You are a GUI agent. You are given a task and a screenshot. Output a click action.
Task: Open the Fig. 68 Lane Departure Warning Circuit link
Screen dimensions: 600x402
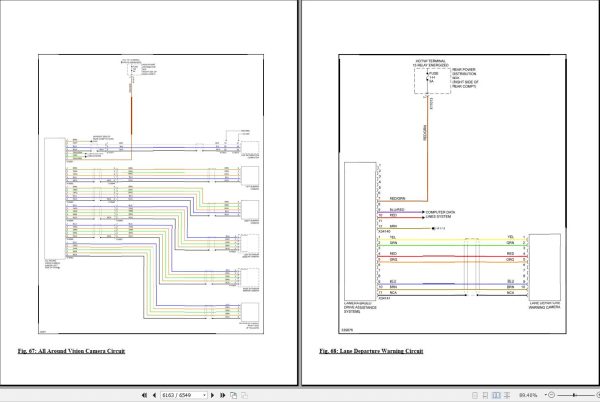point(371,351)
